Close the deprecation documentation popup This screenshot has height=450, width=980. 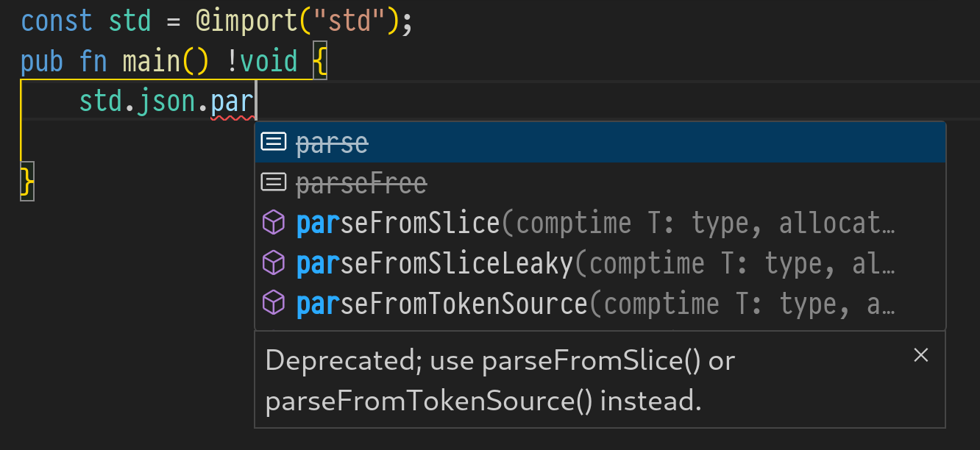click(920, 355)
